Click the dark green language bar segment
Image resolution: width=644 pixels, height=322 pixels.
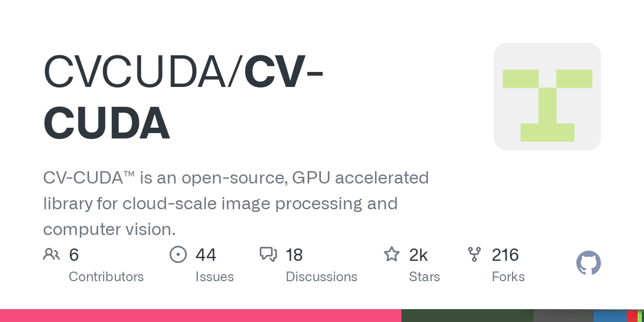[x=467, y=316]
